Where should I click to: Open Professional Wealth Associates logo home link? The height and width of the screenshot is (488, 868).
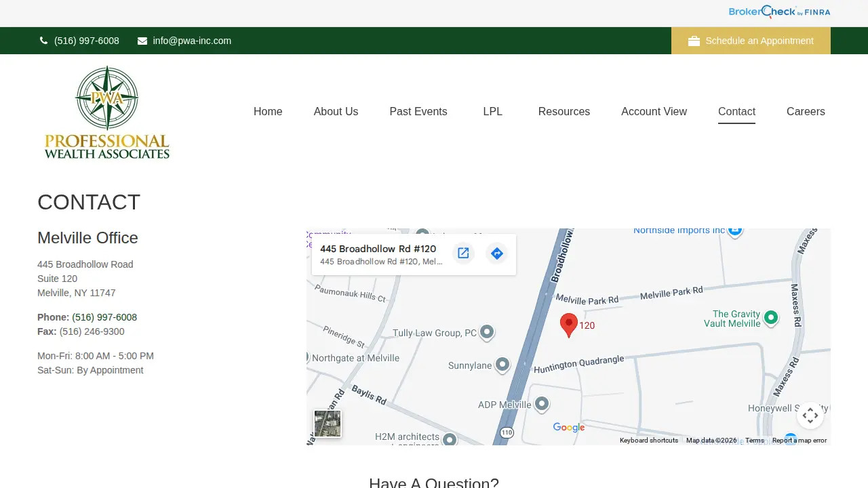point(107,112)
